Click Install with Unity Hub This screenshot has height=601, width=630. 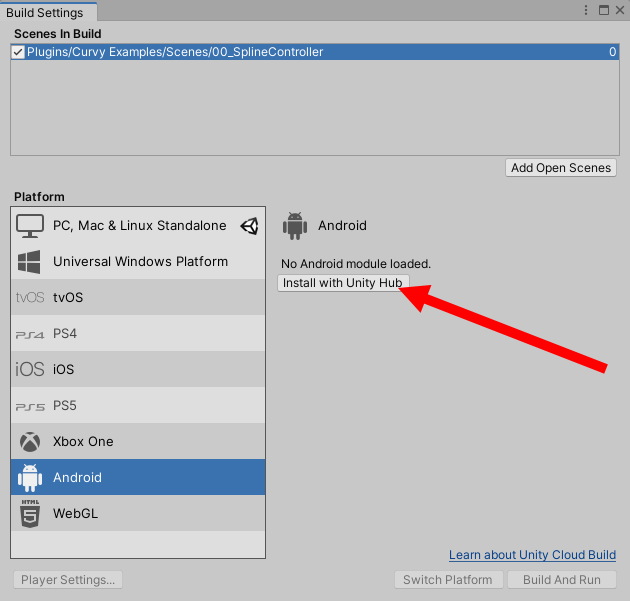pyautogui.click(x=343, y=283)
